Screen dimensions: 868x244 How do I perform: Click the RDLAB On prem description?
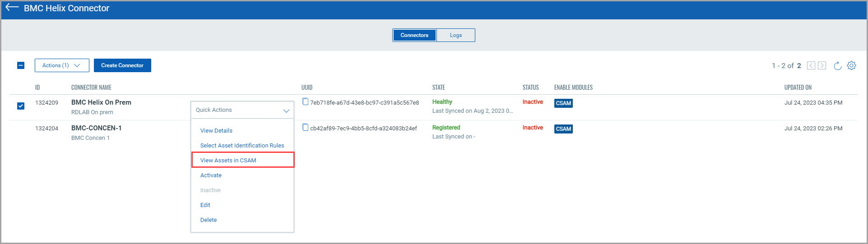pyautogui.click(x=92, y=112)
